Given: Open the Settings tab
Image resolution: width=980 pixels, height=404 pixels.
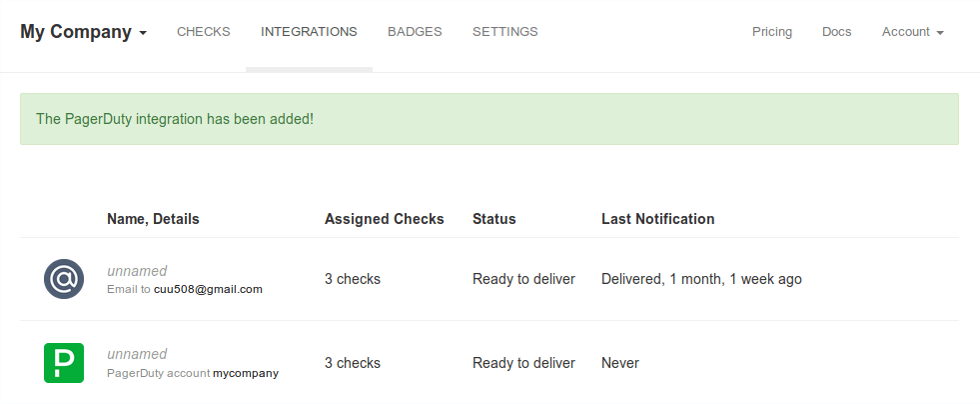Looking at the screenshot, I should 504,32.
